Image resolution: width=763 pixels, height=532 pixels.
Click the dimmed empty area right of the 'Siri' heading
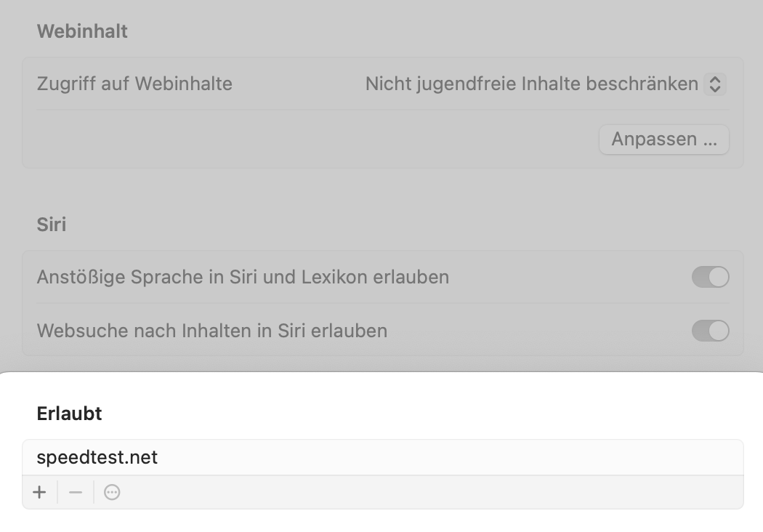point(400,225)
